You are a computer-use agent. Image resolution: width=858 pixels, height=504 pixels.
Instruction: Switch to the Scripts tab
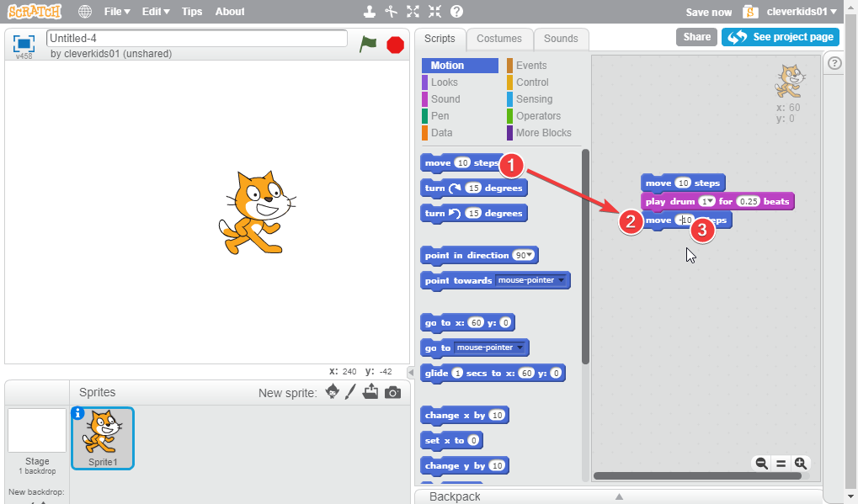(440, 39)
